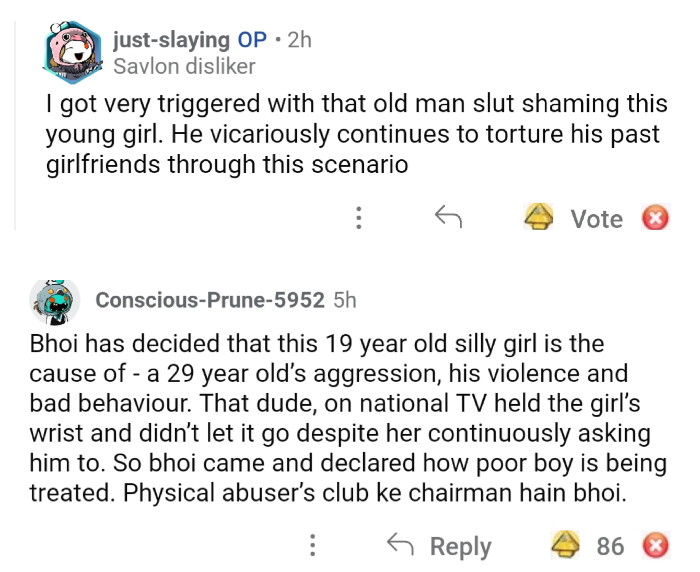Upvote just-slaying's comment
Screen dimensions: 700x572
540,217
